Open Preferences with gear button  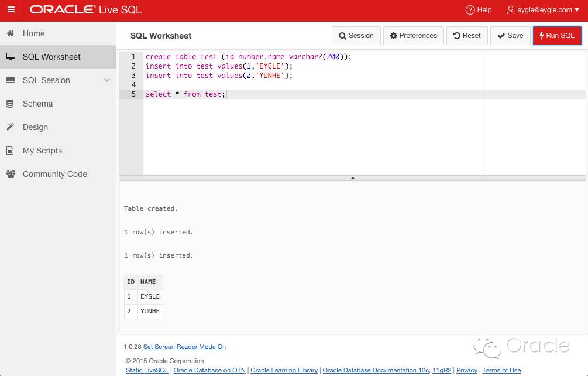pyautogui.click(x=413, y=36)
